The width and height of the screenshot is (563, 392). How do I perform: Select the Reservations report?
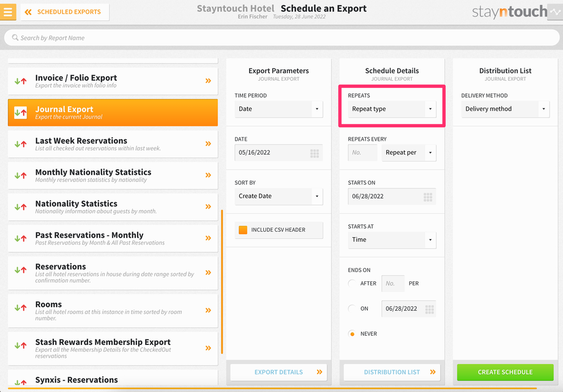[x=113, y=273]
